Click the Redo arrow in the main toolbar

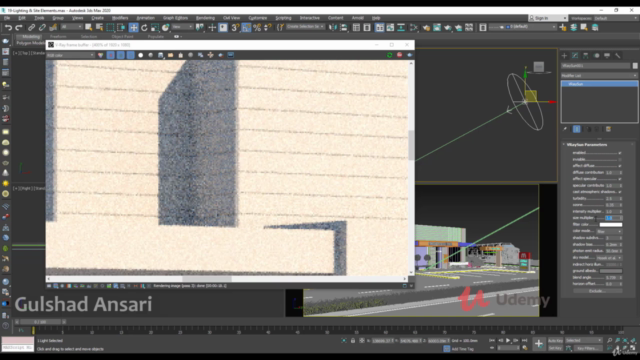pyautogui.click(x=19, y=27)
